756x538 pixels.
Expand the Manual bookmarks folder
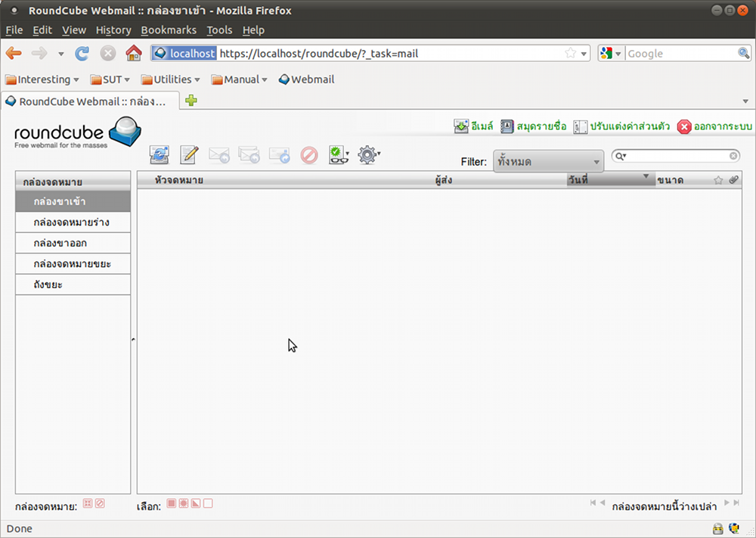pos(239,79)
